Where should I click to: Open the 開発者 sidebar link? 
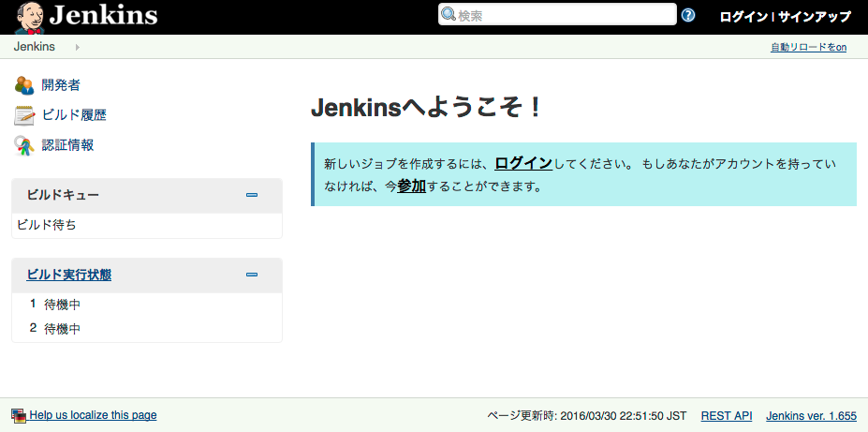[x=61, y=85]
